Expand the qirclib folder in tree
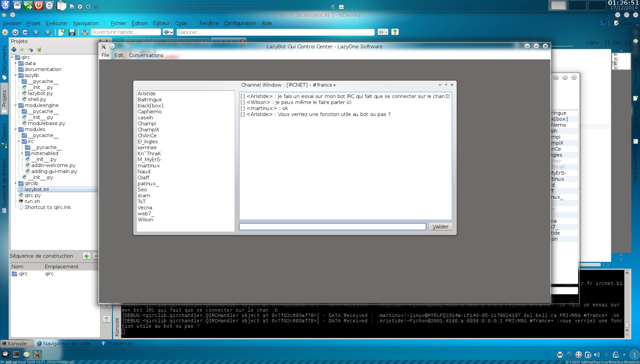This screenshot has width=640, height=364. click(x=15, y=183)
